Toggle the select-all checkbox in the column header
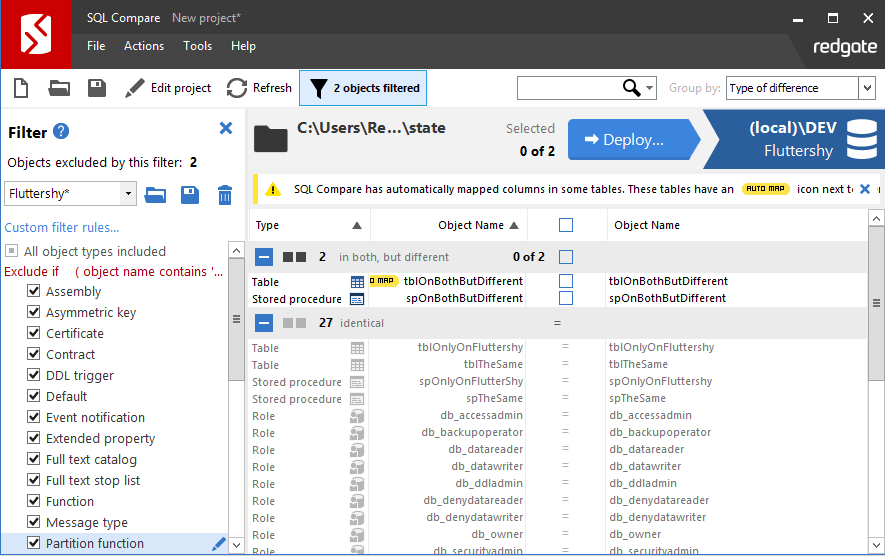The width and height of the screenshot is (885, 556). coord(566,225)
